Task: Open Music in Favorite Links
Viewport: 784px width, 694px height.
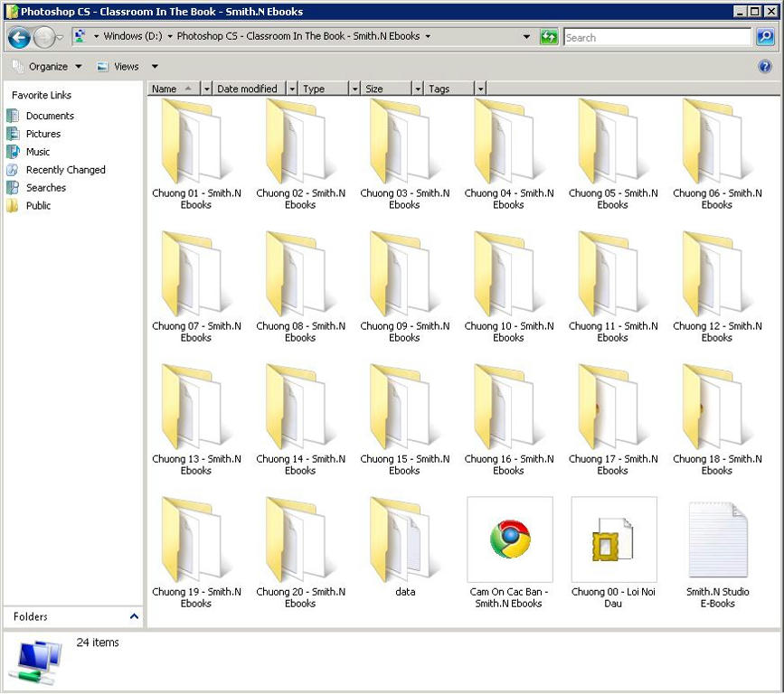Action: (x=29, y=152)
